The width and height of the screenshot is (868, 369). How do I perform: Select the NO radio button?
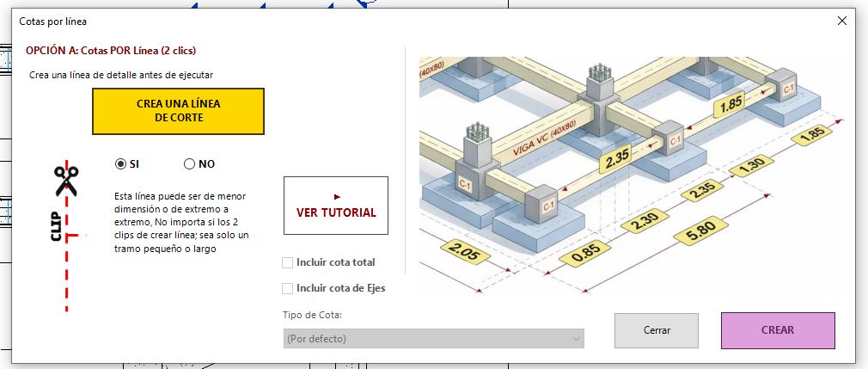point(189,164)
